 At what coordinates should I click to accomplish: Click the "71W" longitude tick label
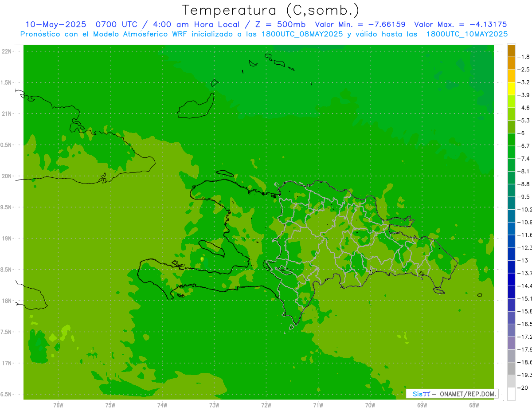click(x=318, y=405)
